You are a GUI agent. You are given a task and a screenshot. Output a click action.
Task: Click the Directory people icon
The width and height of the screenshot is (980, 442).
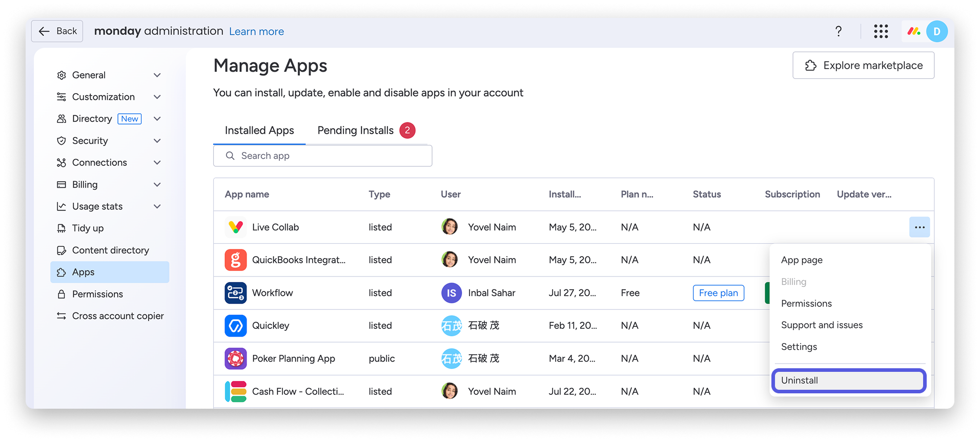(x=62, y=119)
